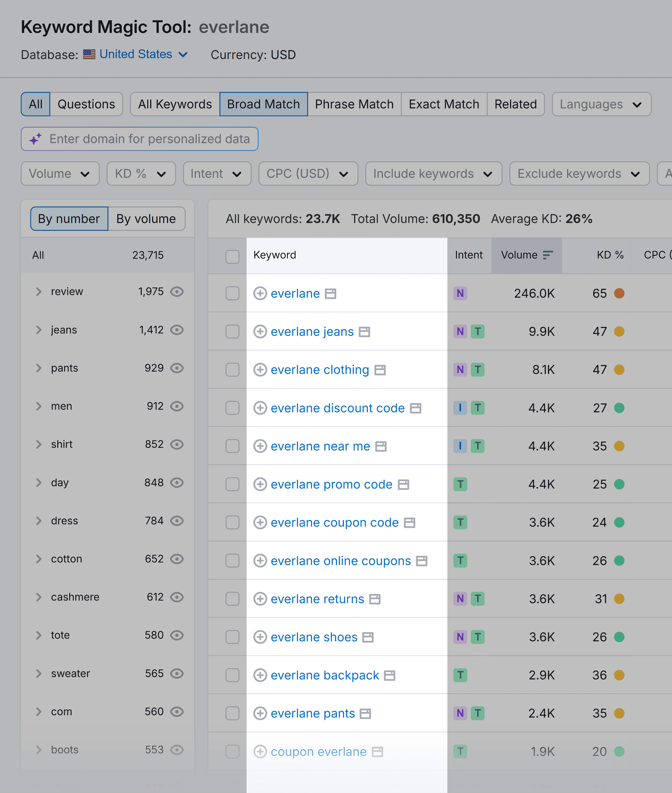Image resolution: width=672 pixels, height=793 pixels.
Task: Click plus icon for everlane near me
Action: pyautogui.click(x=260, y=446)
